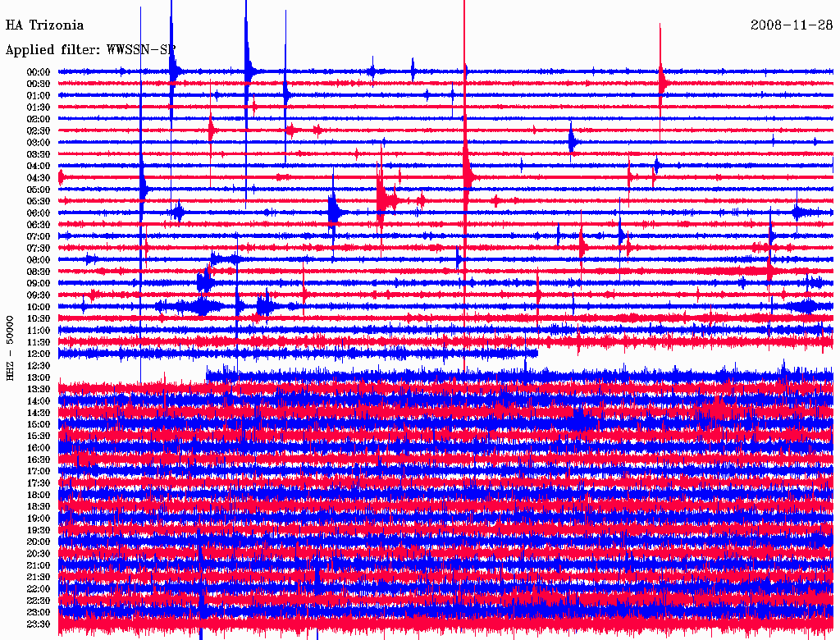840x640 pixels.
Task: Select the 04:30 time row label
Action: pyautogui.click(x=39, y=178)
